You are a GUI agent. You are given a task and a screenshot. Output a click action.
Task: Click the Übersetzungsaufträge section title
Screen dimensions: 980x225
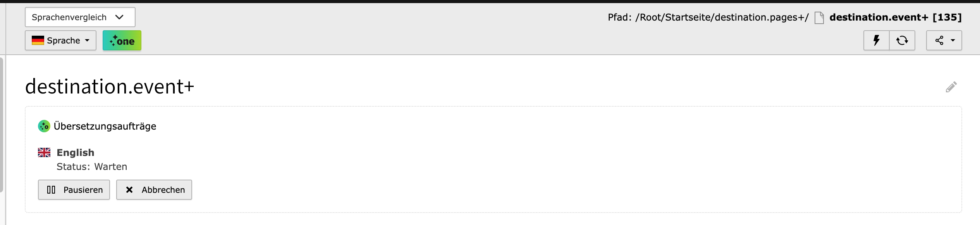(x=105, y=126)
